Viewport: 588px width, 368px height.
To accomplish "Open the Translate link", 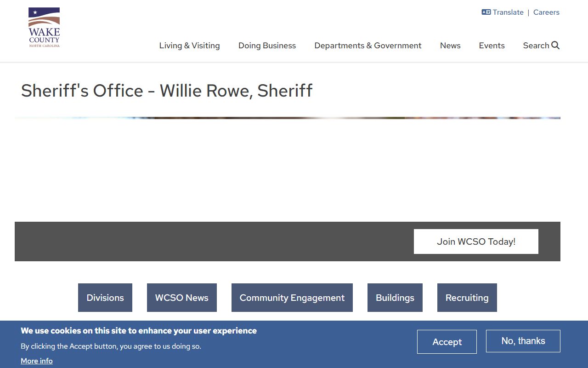I will tap(508, 12).
